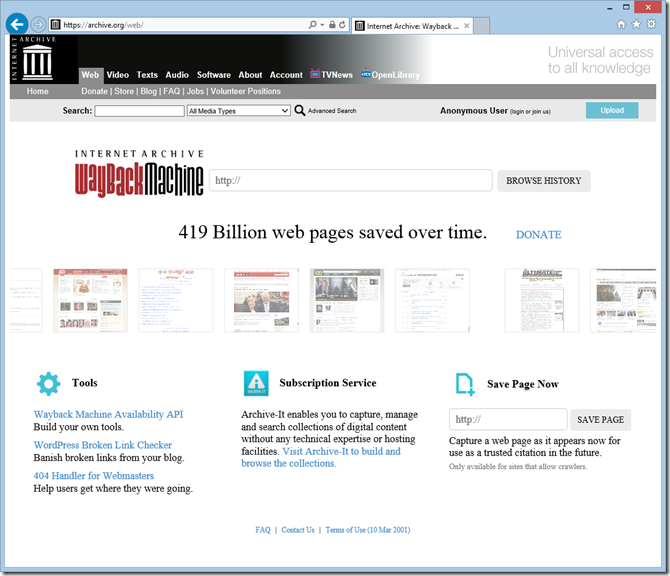Open the About navigation tab
The width and height of the screenshot is (670, 576).
click(250, 75)
